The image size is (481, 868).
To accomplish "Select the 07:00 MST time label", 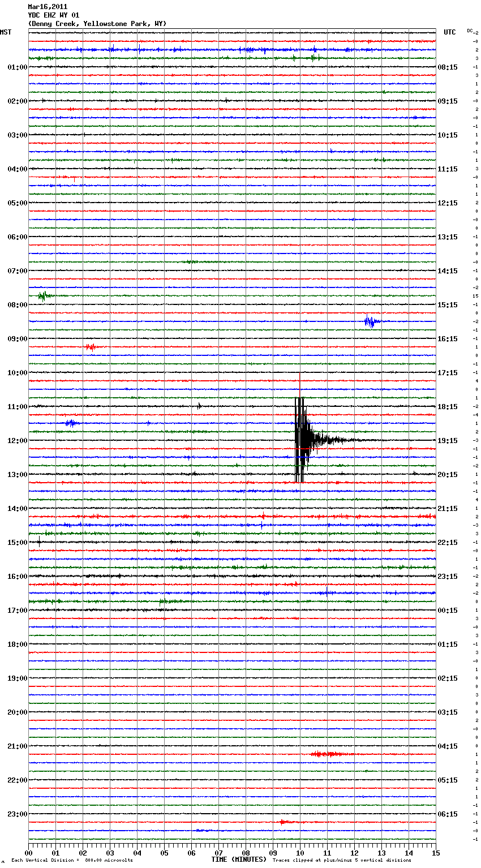I will point(18,271).
